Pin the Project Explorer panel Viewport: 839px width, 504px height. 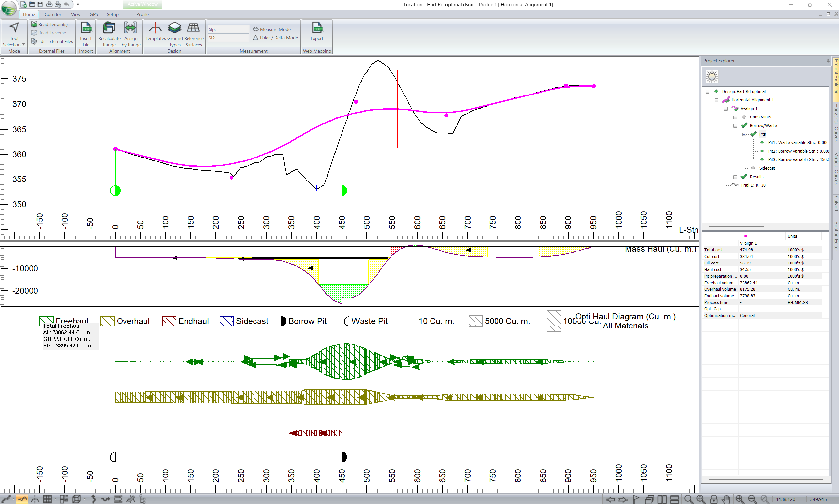coord(828,61)
